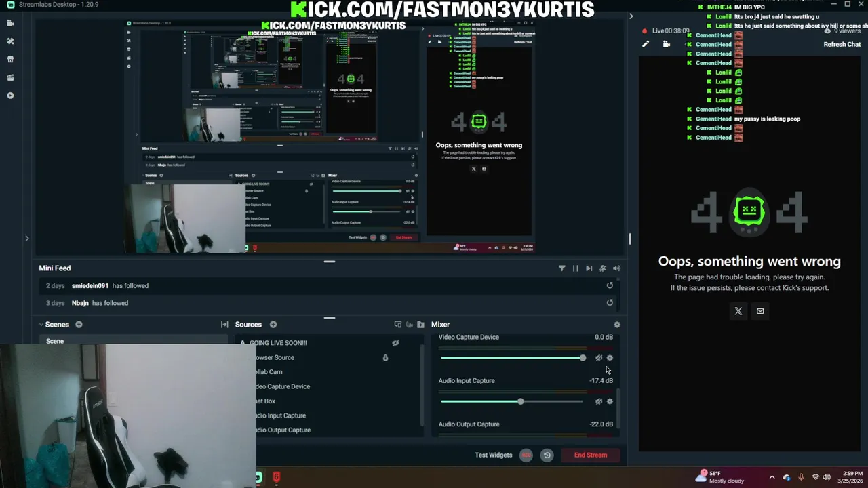This screenshot has height=488, width=868.
Task: Open the Mixer settings gear
Action: click(616, 325)
